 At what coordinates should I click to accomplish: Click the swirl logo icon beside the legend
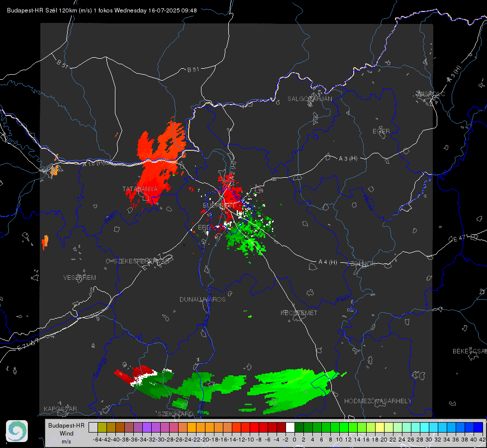(x=17, y=431)
